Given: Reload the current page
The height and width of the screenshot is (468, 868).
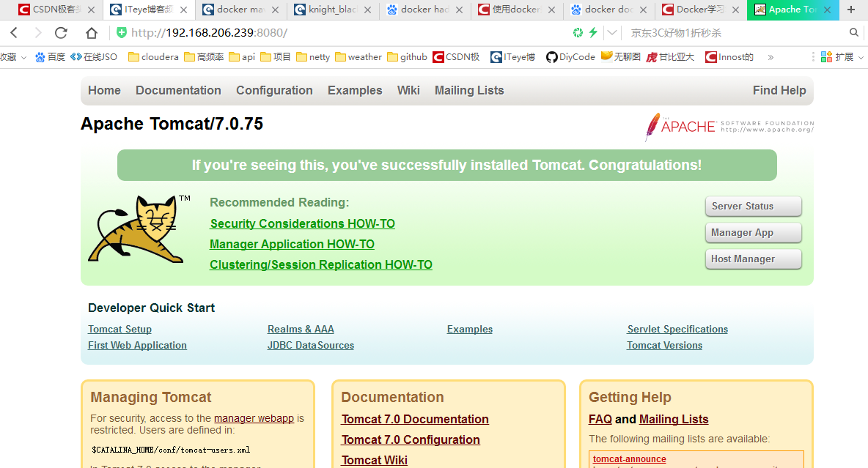Looking at the screenshot, I should coord(61,33).
